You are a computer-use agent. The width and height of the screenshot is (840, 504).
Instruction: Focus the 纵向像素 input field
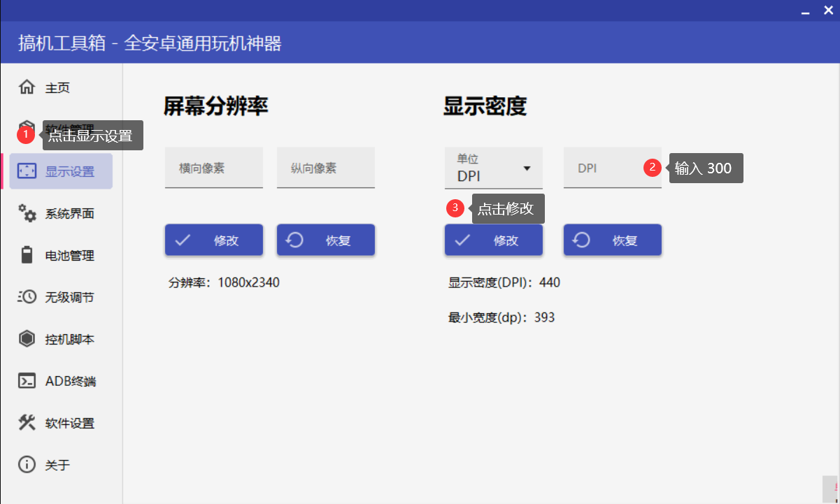[326, 168]
